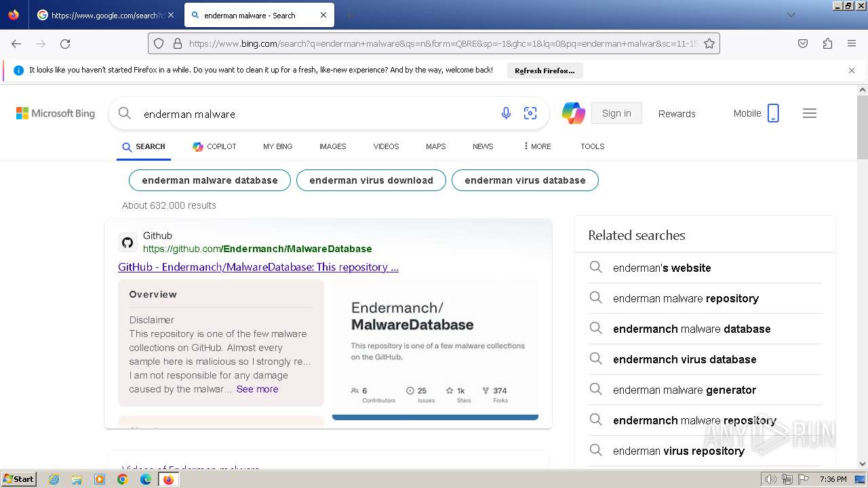Close the enderman malware Bing tab
The height and width of the screenshot is (488, 868).
323,15
